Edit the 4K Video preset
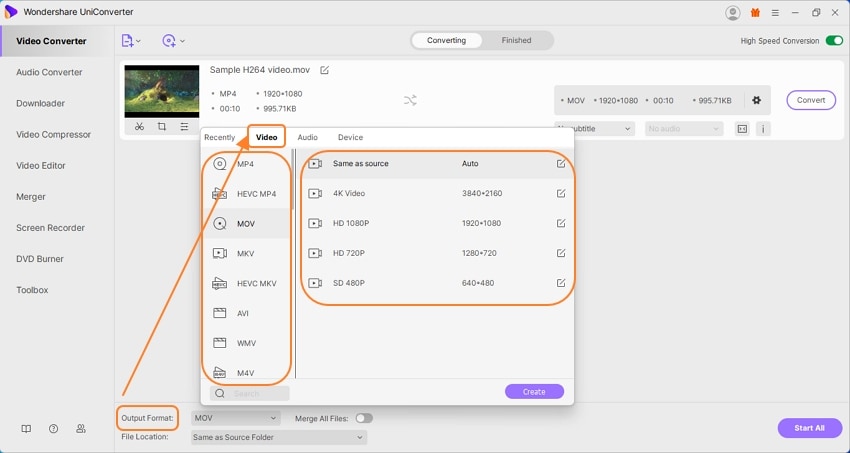The height and width of the screenshot is (453, 850). (x=561, y=193)
